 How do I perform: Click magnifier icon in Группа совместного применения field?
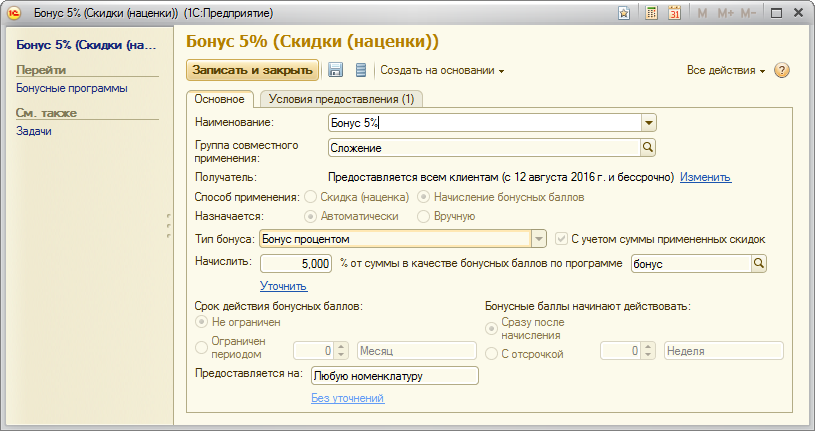click(x=648, y=148)
